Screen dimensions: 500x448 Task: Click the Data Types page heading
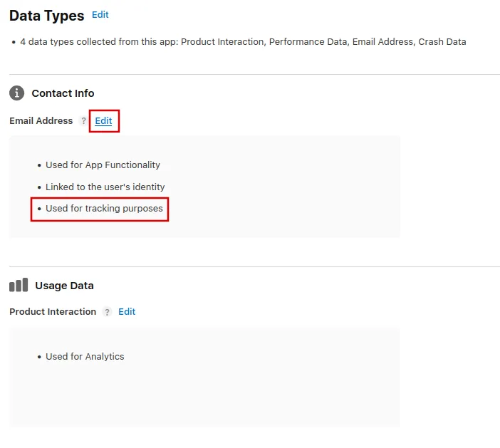pyautogui.click(x=46, y=15)
